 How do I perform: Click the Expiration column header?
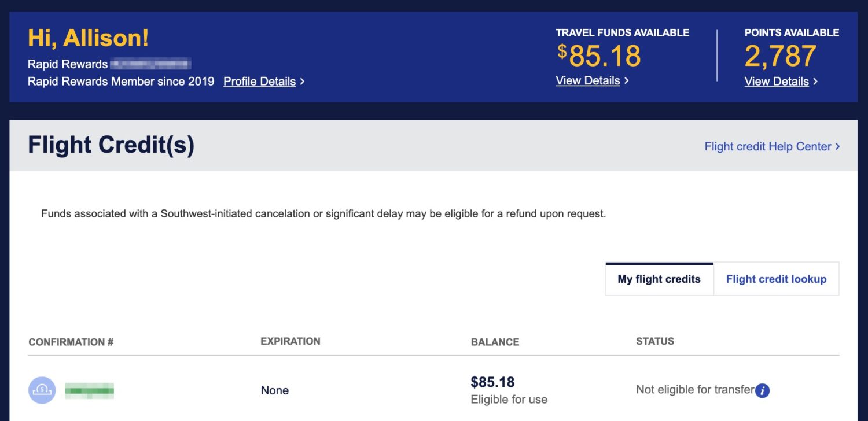click(x=290, y=341)
